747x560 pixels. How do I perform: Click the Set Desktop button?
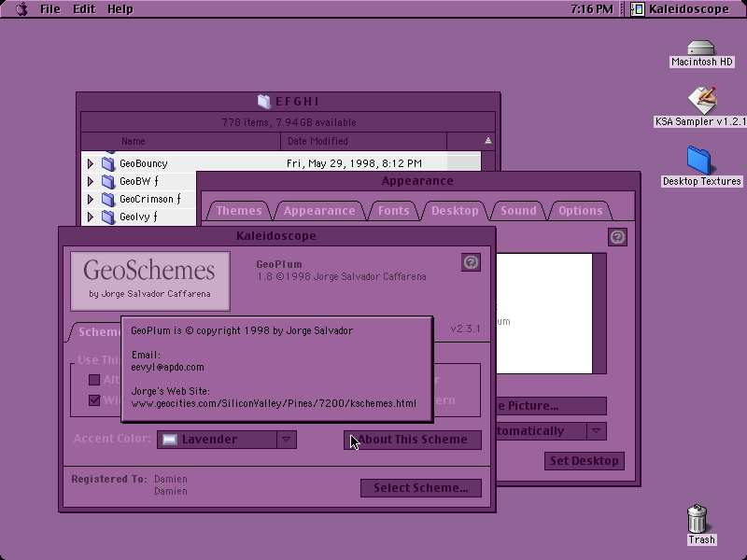pyautogui.click(x=585, y=461)
